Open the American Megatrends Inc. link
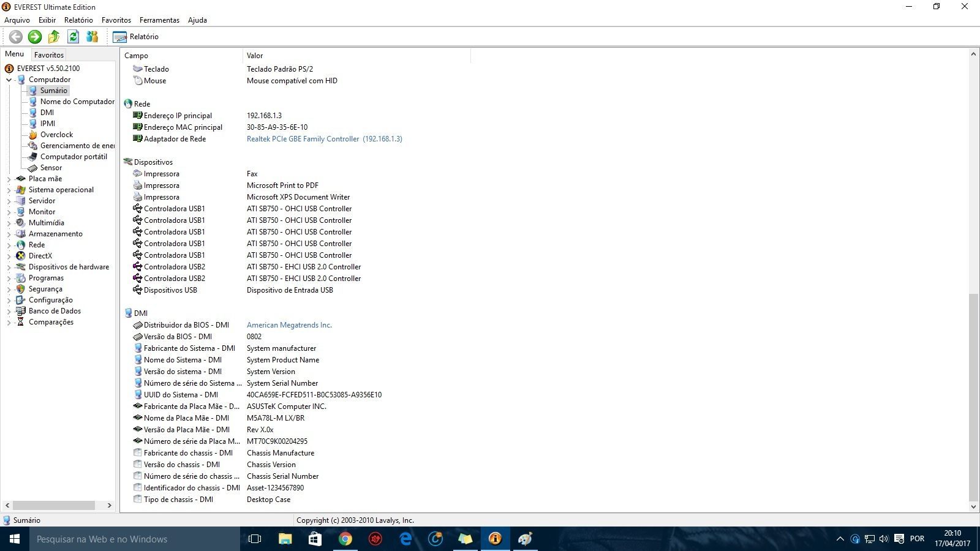 [289, 325]
